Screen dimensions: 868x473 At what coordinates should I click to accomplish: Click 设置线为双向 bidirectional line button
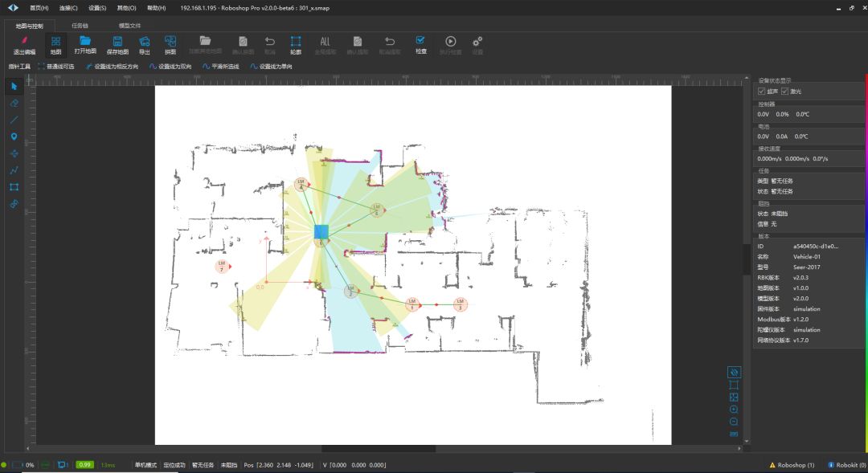(x=171, y=67)
